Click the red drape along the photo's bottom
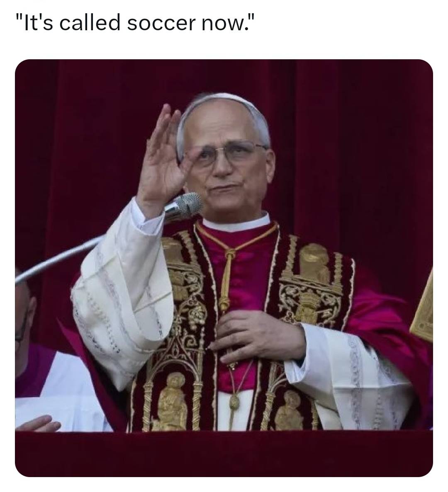The width and height of the screenshot is (448, 492). coord(224,454)
